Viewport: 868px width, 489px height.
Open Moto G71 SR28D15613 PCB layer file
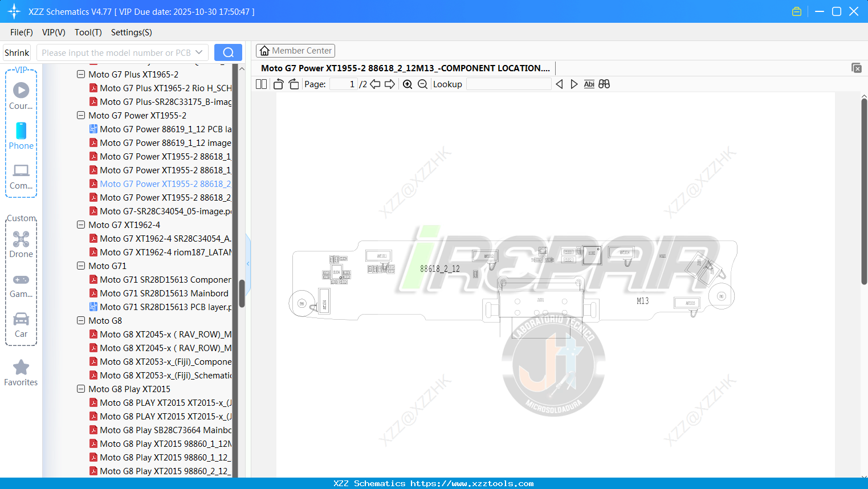161,307
